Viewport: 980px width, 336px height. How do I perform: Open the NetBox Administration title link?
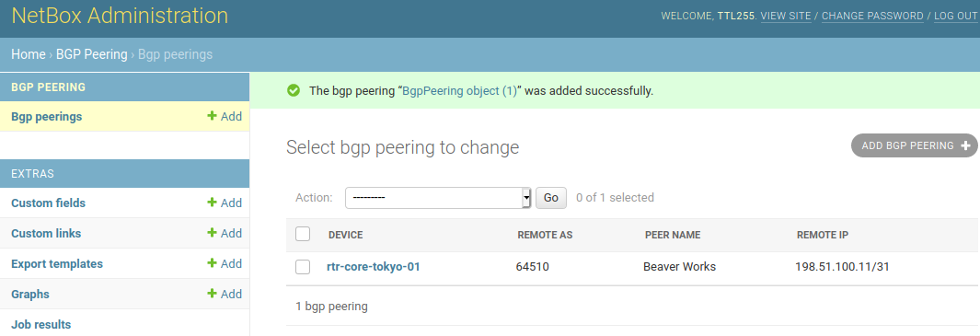(x=120, y=16)
